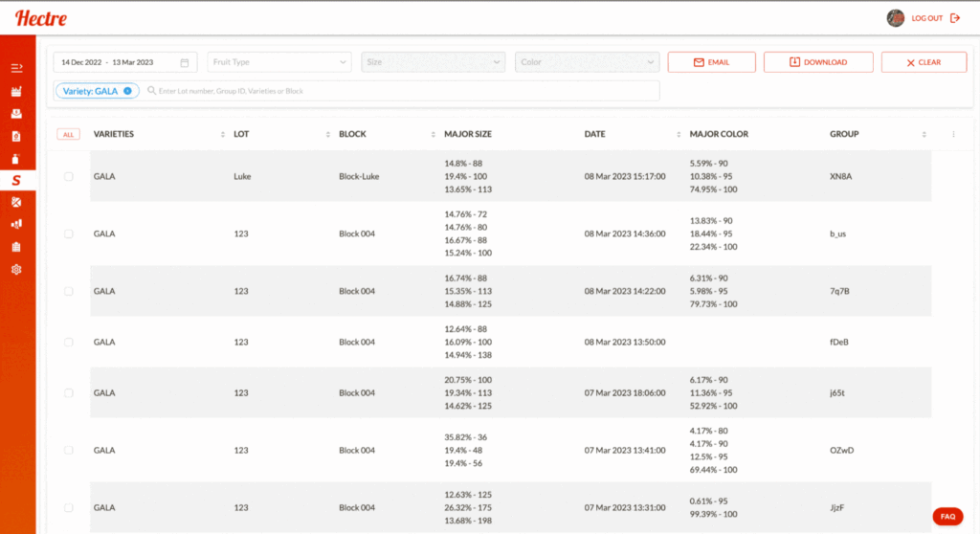Viewport: 980px width, 534px height.
Task: Open the settings gear in sidebar
Action: click(16, 270)
